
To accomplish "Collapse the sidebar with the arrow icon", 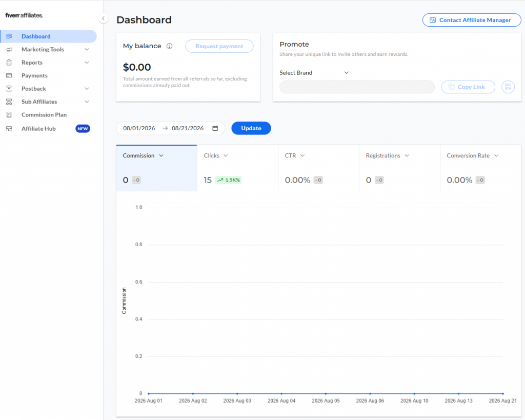I will click(103, 18).
